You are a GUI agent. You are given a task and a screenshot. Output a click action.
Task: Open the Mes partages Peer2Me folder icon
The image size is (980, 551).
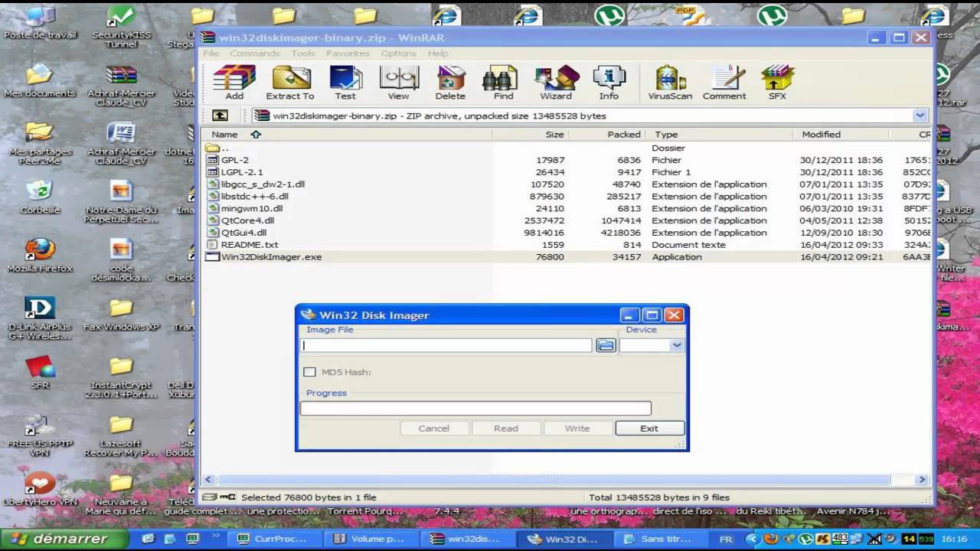40,142
